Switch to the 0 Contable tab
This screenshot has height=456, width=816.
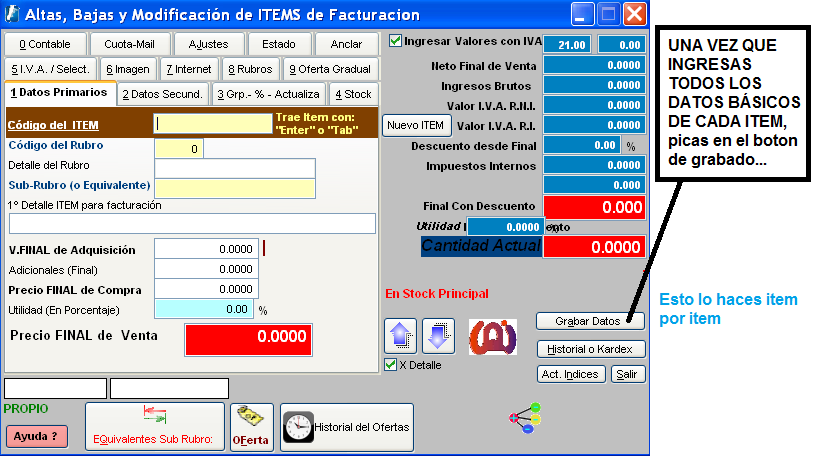coord(45,44)
